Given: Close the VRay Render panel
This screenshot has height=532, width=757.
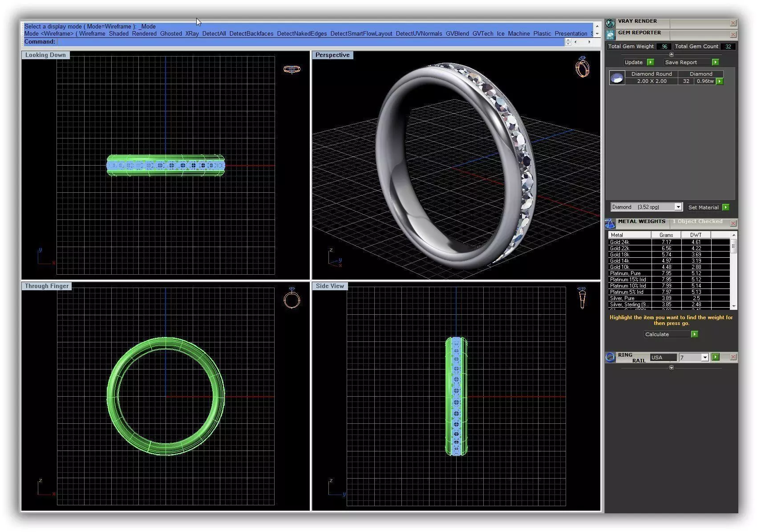Looking at the screenshot, I should tap(733, 23).
